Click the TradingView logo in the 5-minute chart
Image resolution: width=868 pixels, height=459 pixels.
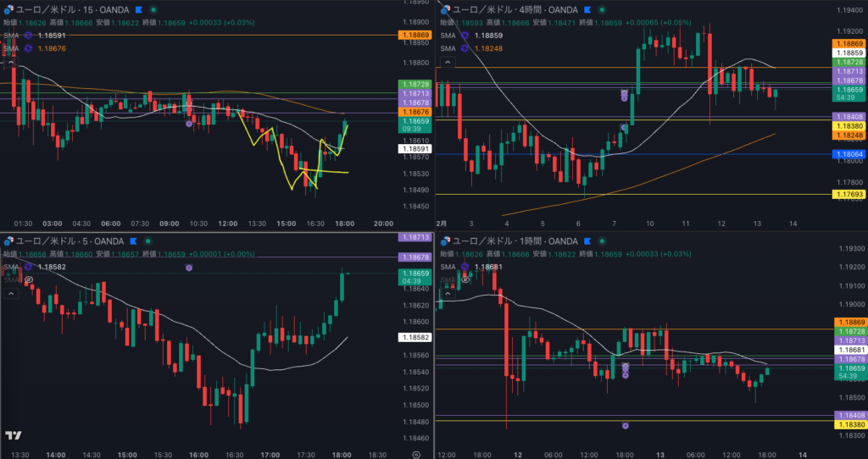tap(13, 435)
